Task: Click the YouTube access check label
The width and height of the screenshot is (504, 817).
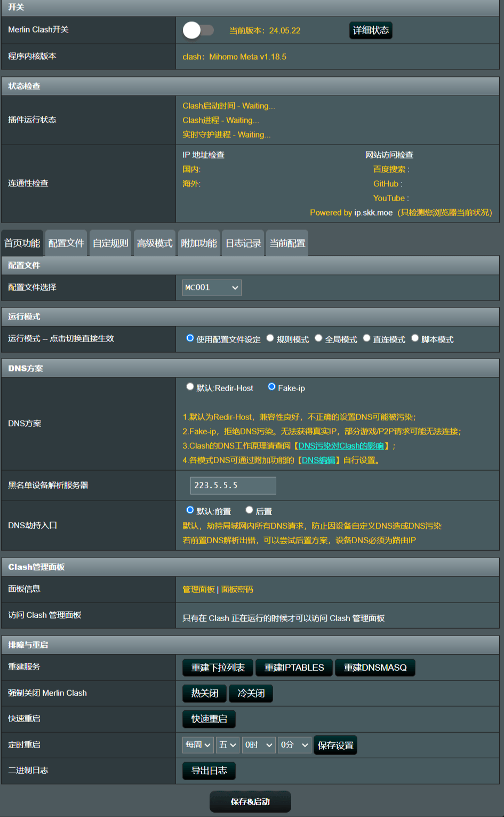Action: (x=391, y=199)
